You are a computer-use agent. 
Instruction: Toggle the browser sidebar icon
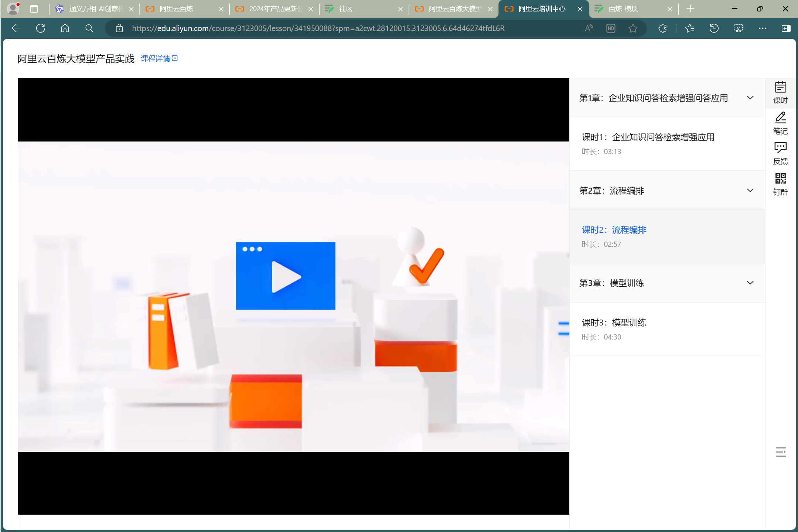786,28
